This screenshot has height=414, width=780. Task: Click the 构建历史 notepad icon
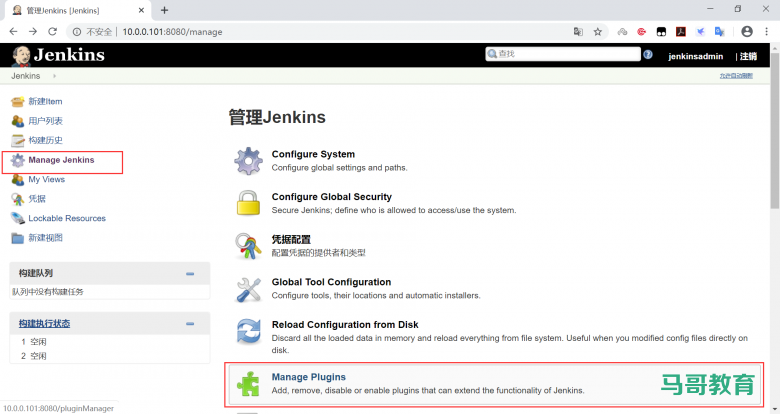tap(17, 140)
